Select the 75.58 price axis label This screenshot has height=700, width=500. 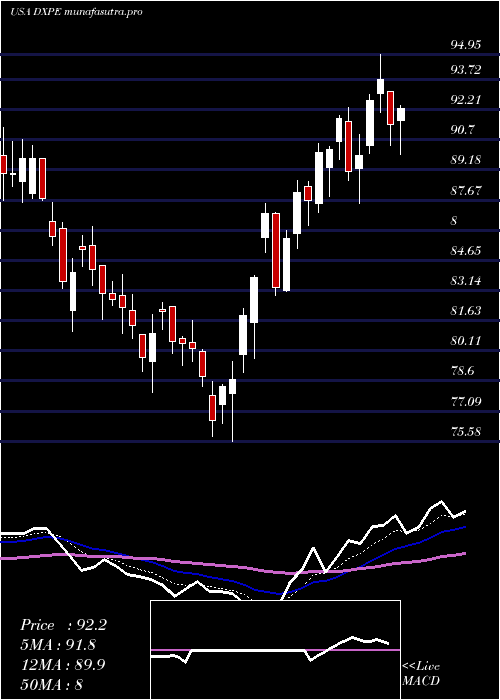point(466,432)
